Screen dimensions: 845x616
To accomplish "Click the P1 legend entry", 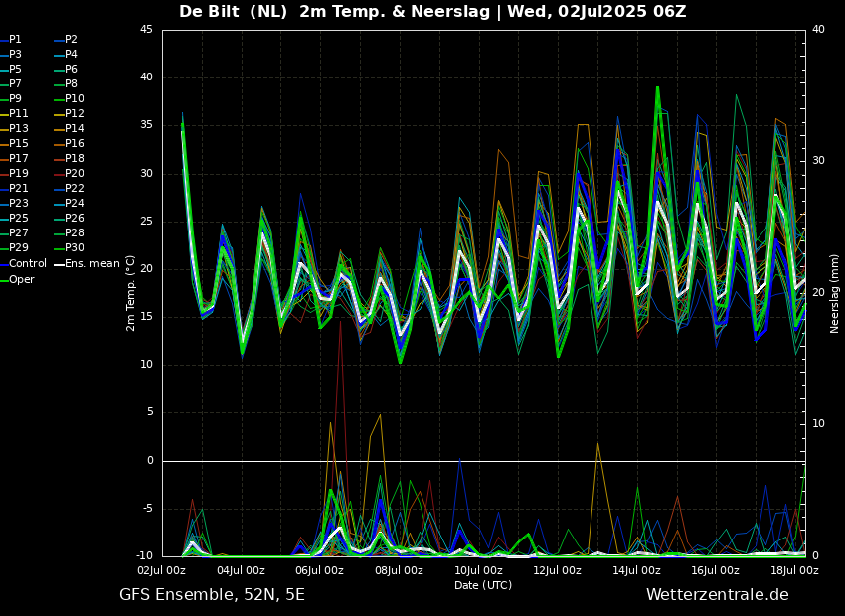I will point(11,40).
